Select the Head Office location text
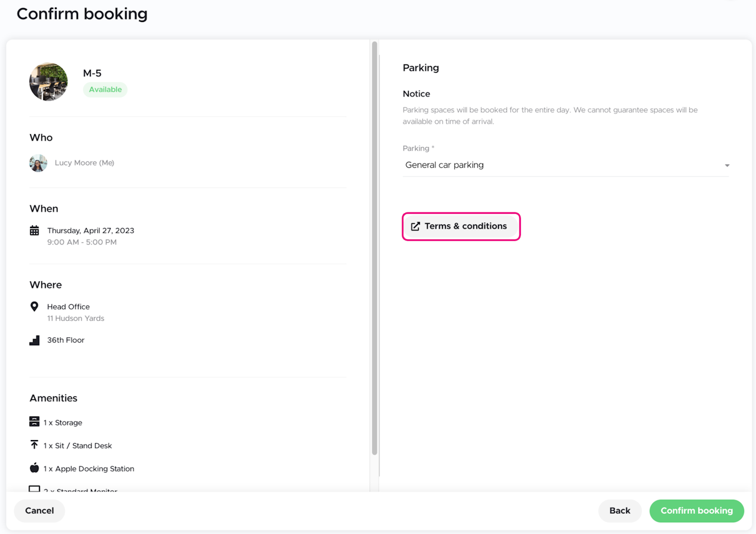This screenshot has width=756, height=534. pos(69,307)
